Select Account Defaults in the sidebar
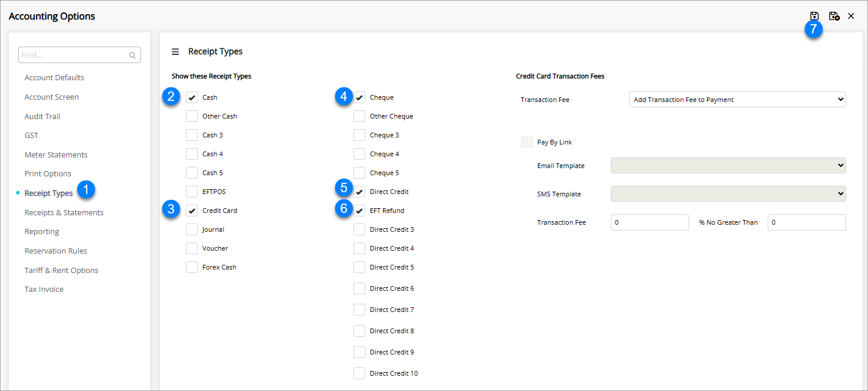This screenshot has height=391, width=868. (54, 78)
